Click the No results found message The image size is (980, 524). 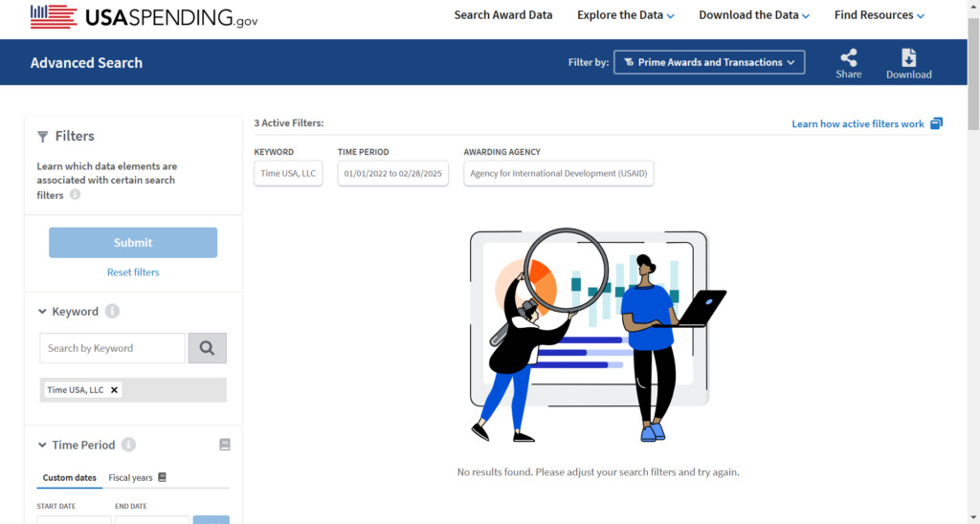pos(598,472)
